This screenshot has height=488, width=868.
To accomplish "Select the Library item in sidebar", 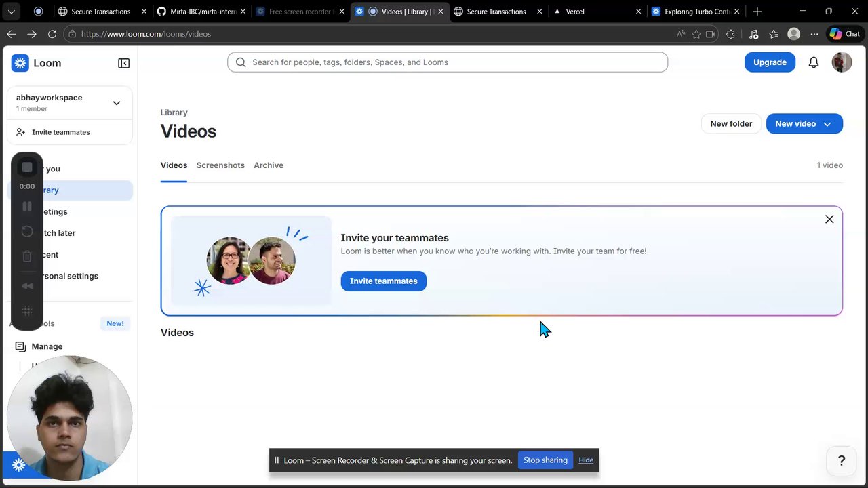I will coord(70,190).
